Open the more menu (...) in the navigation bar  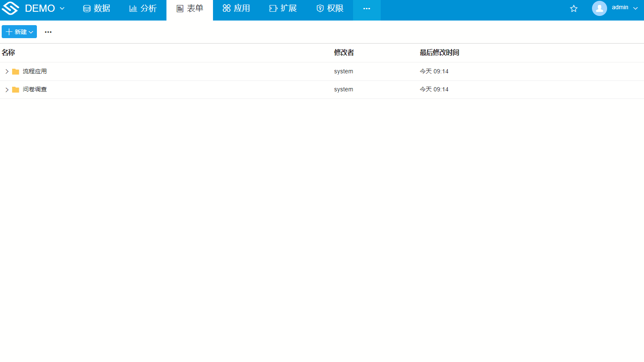pos(367,8)
